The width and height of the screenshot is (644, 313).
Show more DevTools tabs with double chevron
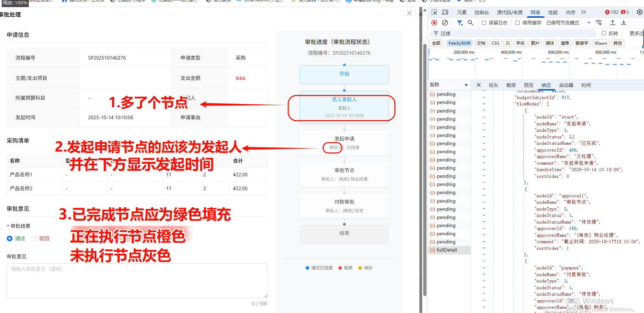583,12
